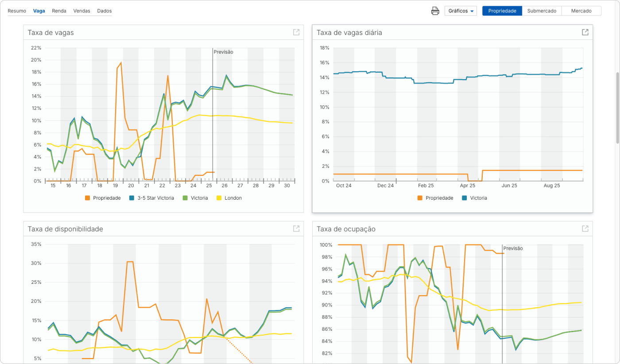Image resolution: width=620 pixels, height=364 pixels.
Task: Switch to Submercado view
Action: 542,11
